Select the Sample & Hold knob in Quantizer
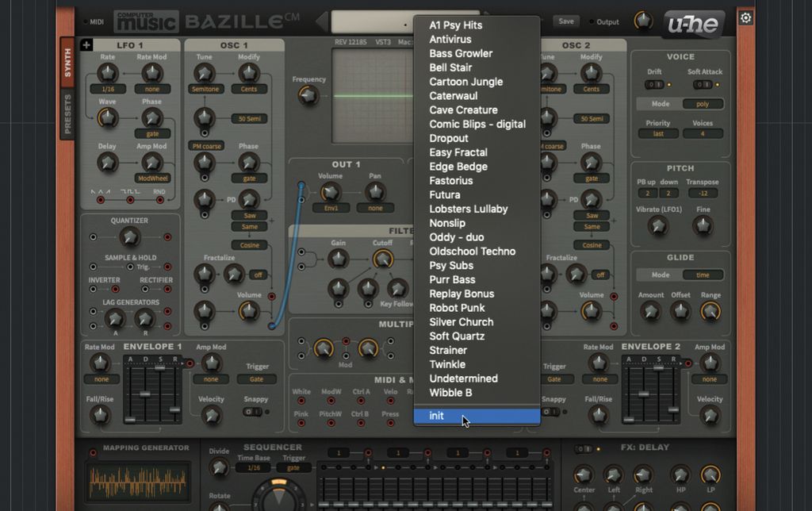Image resolution: width=812 pixels, height=511 pixels. (129, 238)
